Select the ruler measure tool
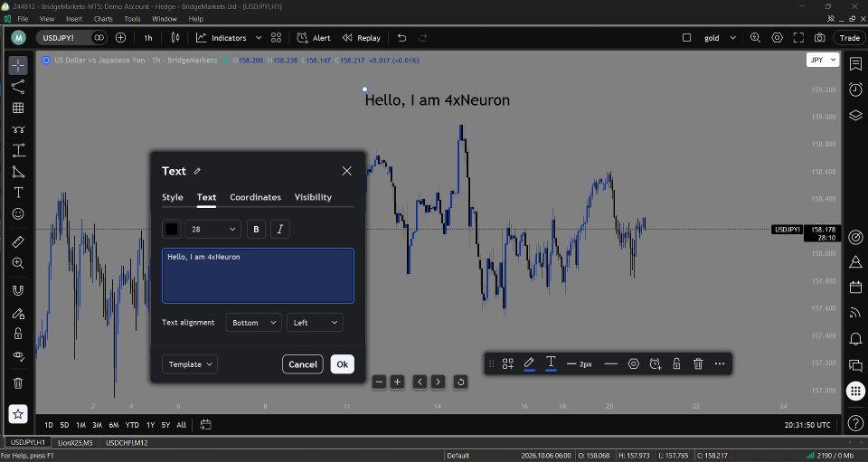868x462 pixels. pos(18,241)
